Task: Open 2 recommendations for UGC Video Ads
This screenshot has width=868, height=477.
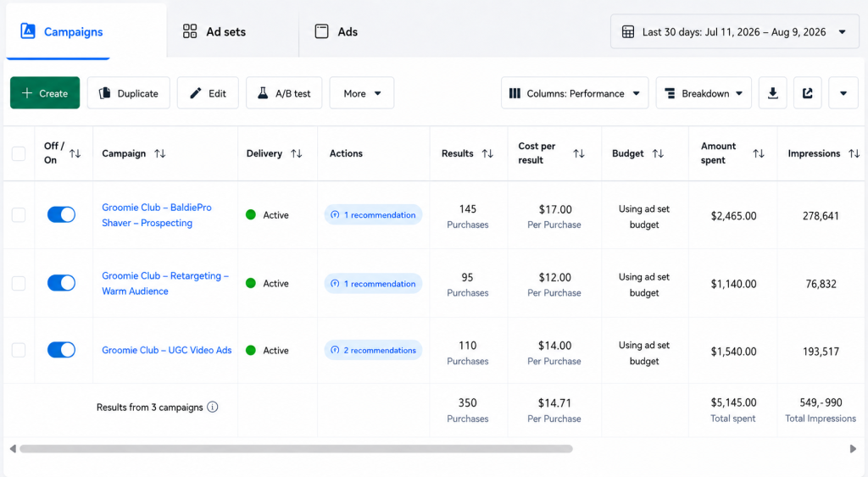Action: pos(373,350)
